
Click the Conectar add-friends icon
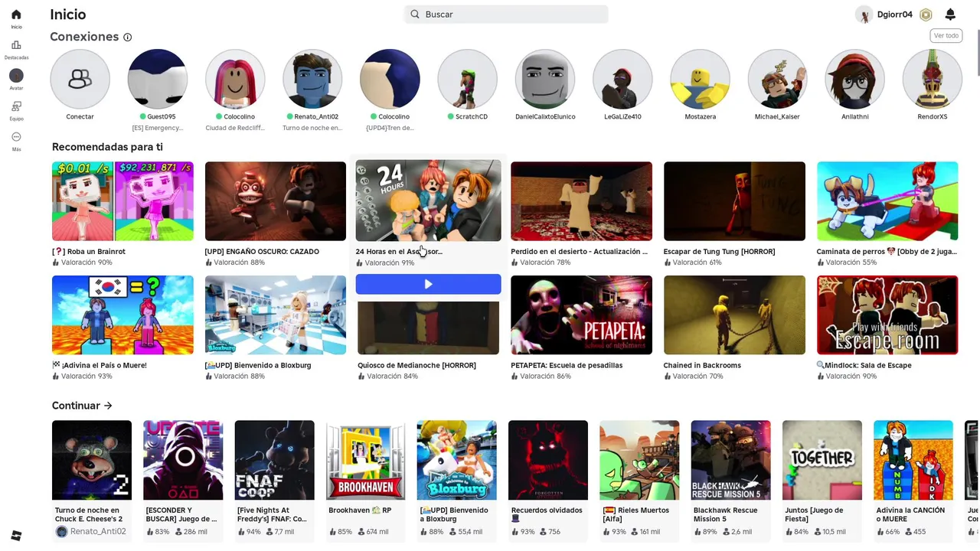point(80,79)
